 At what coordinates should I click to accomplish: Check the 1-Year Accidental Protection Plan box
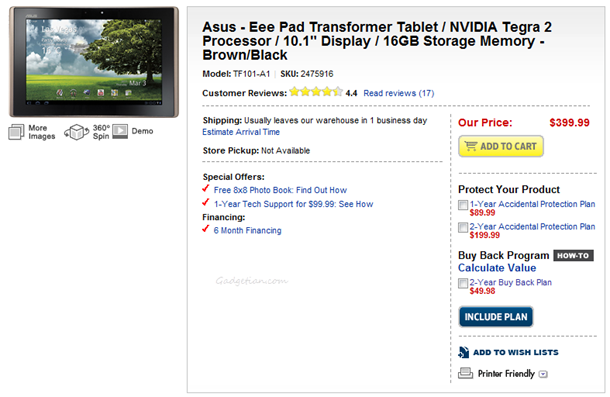pyautogui.click(x=463, y=205)
